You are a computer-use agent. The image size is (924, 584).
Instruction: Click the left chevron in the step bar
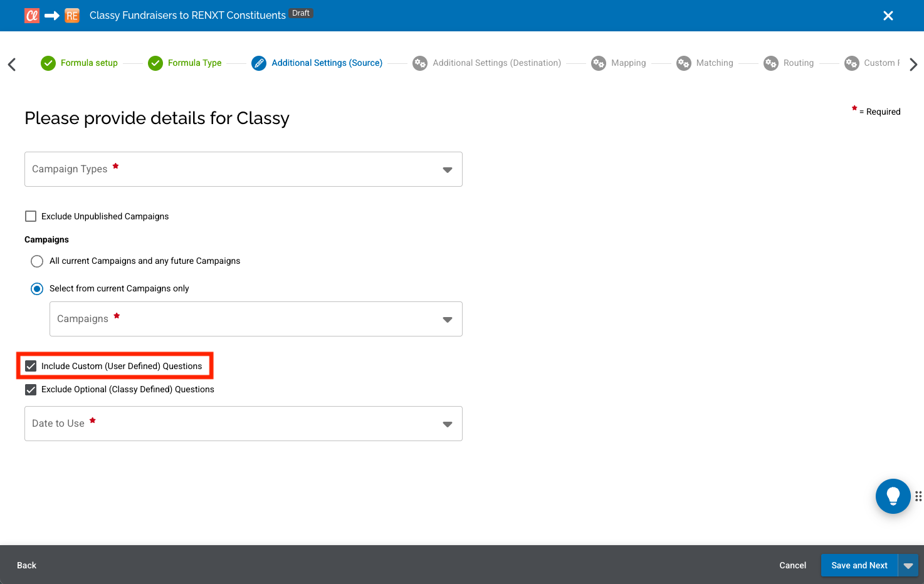[x=12, y=64]
